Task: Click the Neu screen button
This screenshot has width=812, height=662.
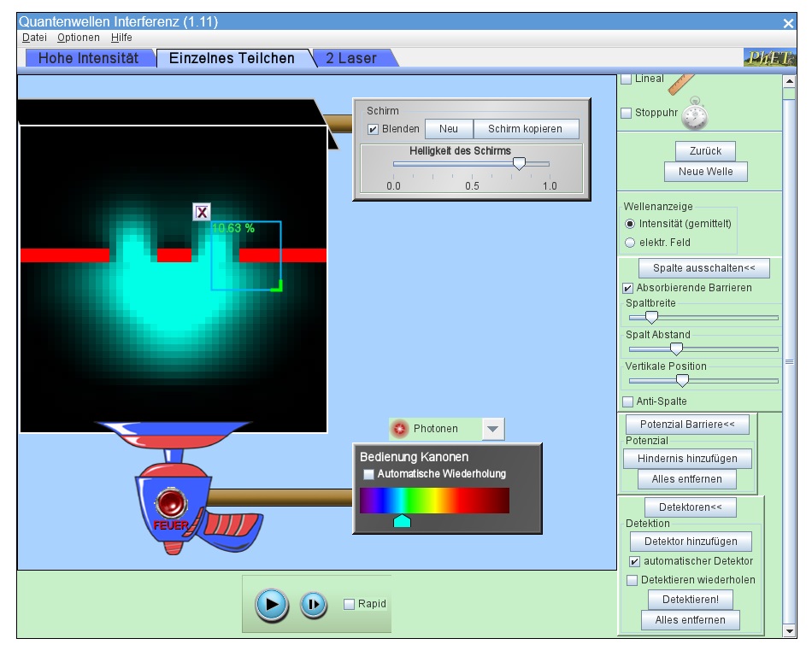Action: click(449, 129)
